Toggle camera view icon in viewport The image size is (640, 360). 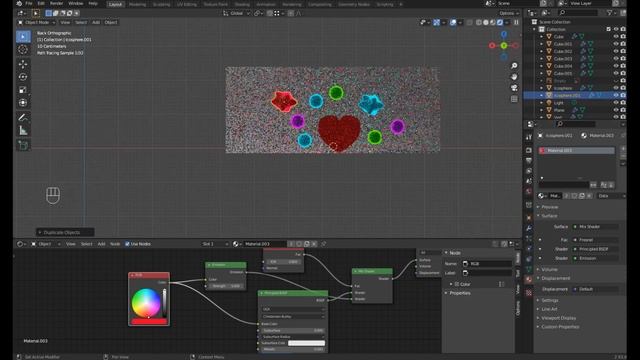point(514,88)
